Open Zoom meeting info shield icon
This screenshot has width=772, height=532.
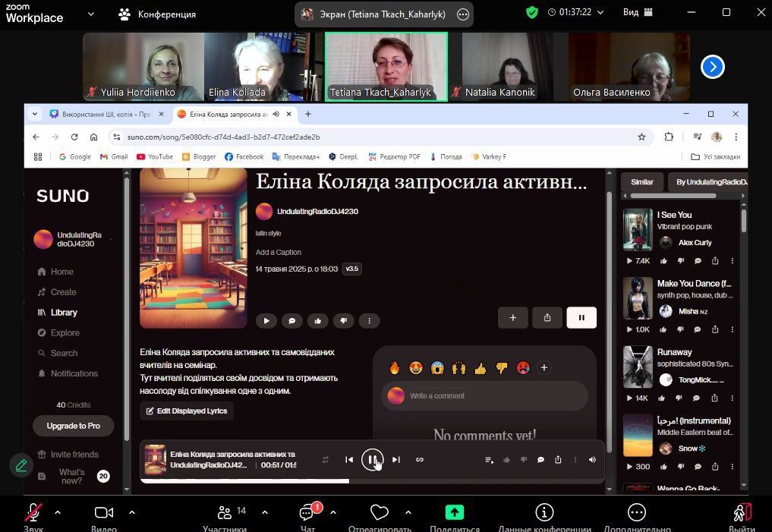click(532, 12)
